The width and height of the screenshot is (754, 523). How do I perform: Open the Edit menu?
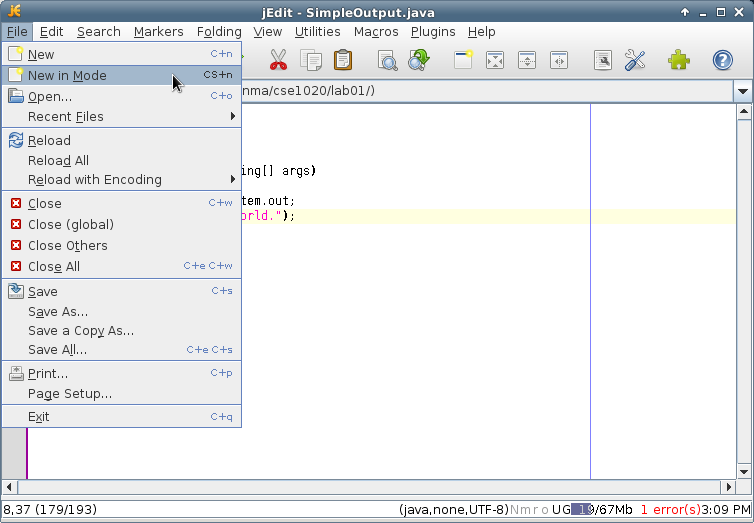[51, 32]
